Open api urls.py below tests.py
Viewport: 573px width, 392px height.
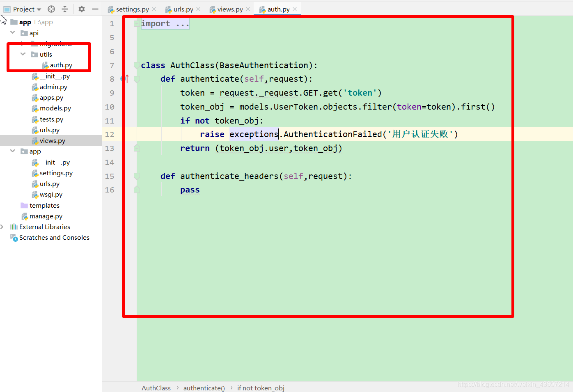click(50, 130)
